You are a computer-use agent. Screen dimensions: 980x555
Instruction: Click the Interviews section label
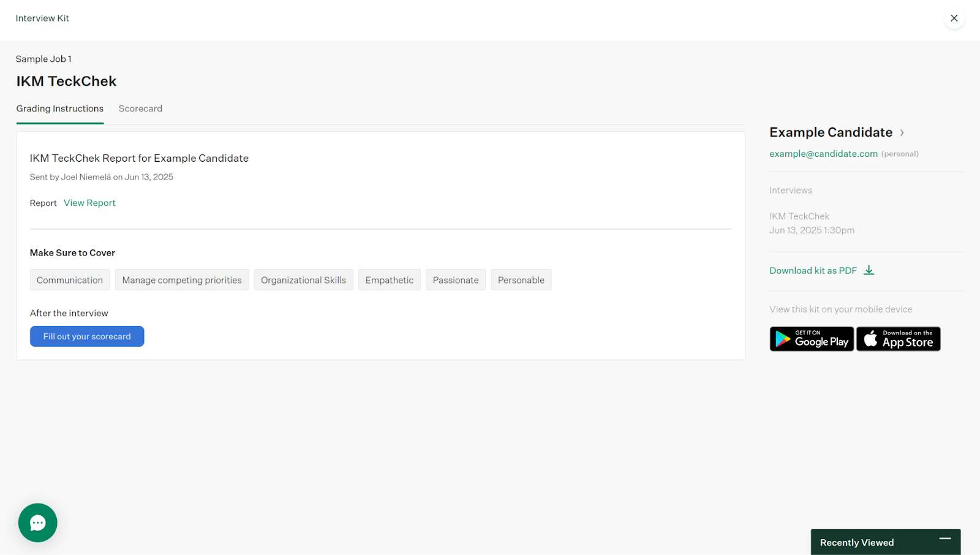click(791, 191)
